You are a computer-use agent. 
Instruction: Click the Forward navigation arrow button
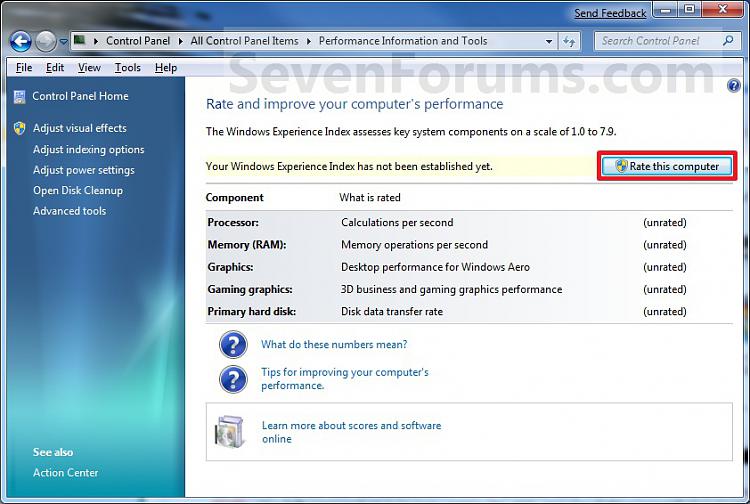pos(45,42)
